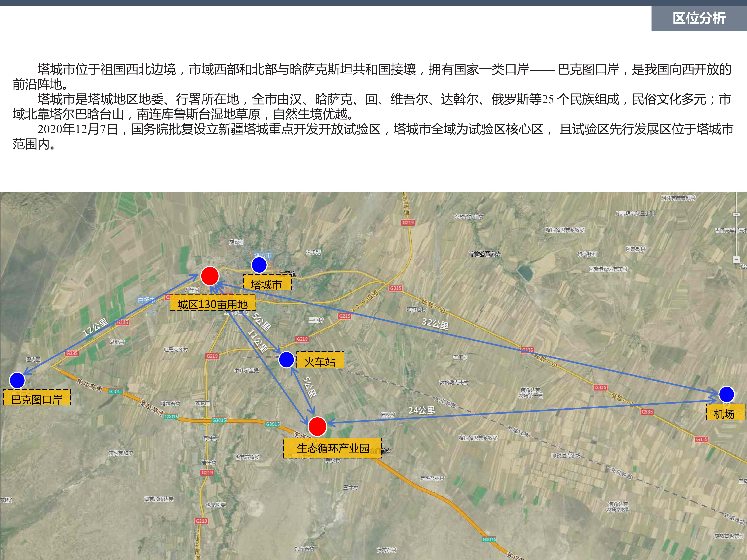Click the 12公里 distance label

pyautogui.click(x=96, y=327)
